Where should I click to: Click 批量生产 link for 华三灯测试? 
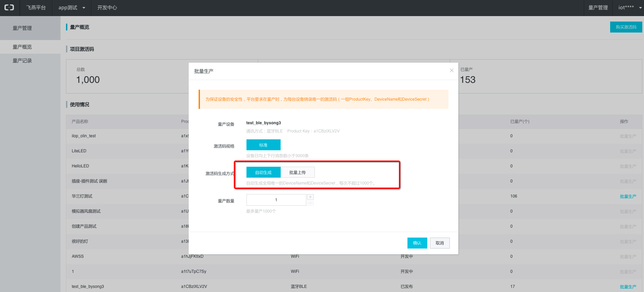pos(628,196)
